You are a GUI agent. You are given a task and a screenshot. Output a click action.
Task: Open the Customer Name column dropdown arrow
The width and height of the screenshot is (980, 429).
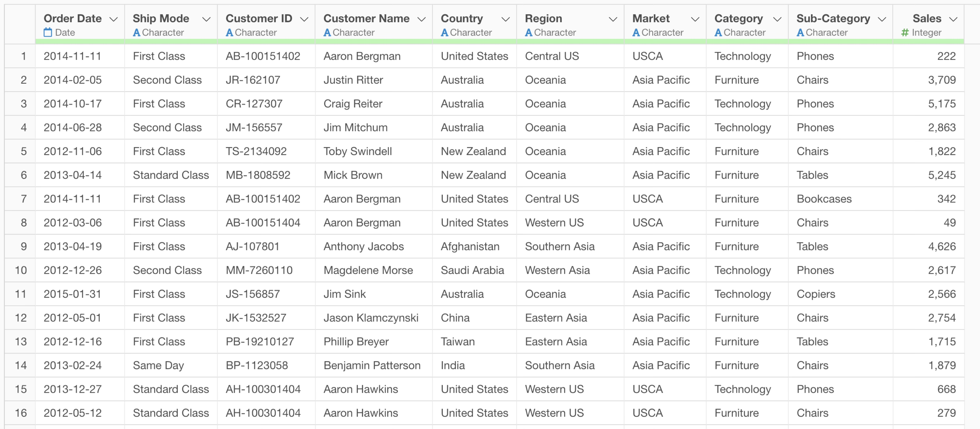pyautogui.click(x=422, y=19)
